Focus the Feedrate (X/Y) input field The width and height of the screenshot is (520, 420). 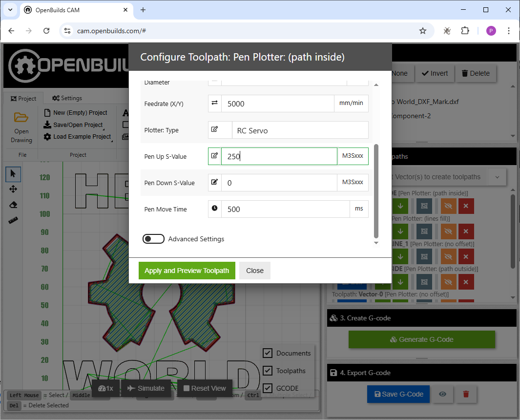[x=277, y=104]
